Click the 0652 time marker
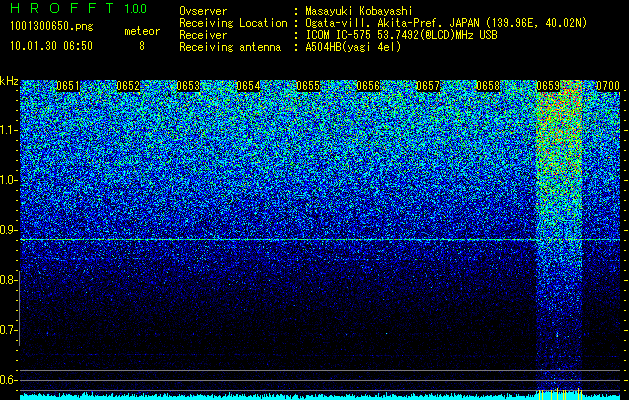This screenshot has width=629, height=400. pyautogui.click(x=128, y=86)
